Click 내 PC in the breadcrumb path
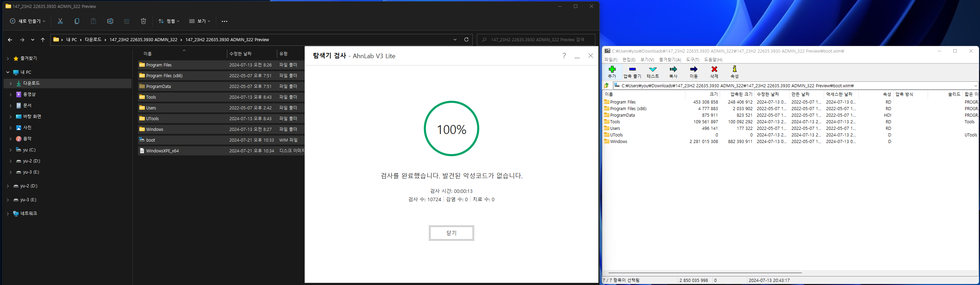The height and width of the screenshot is (285, 980). (x=71, y=39)
